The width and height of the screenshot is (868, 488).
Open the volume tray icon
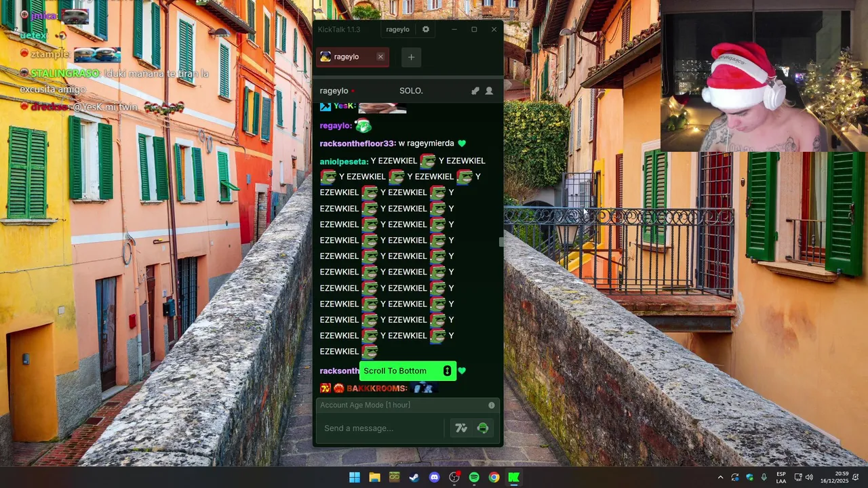point(809,477)
